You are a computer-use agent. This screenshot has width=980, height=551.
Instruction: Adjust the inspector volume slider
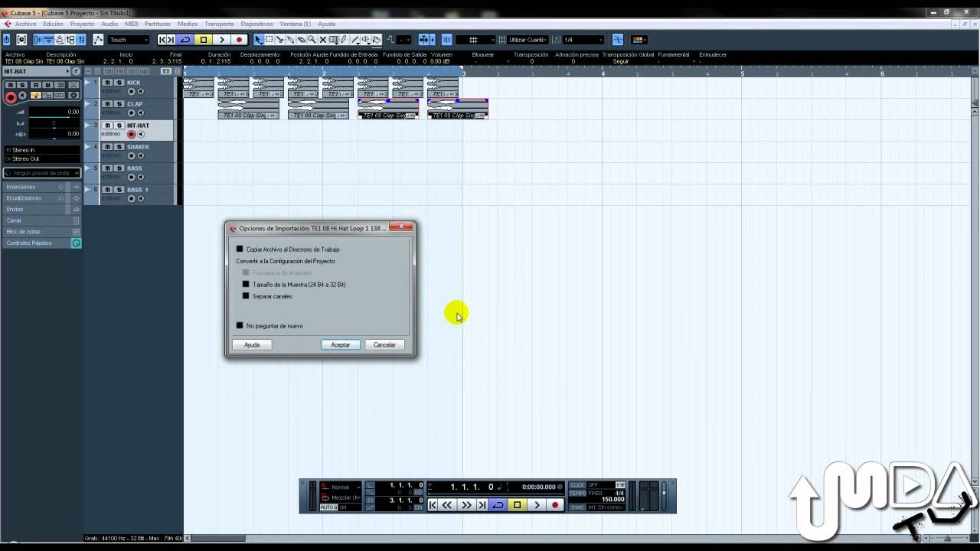point(54,112)
